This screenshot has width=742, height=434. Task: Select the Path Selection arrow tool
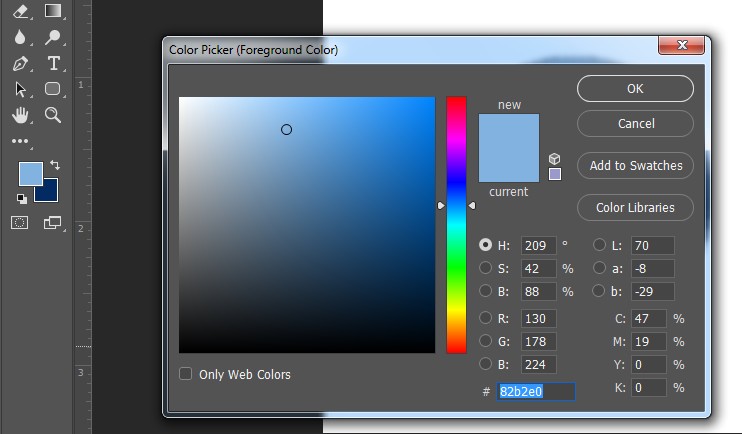pyautogui.click(x=20, y=89)
